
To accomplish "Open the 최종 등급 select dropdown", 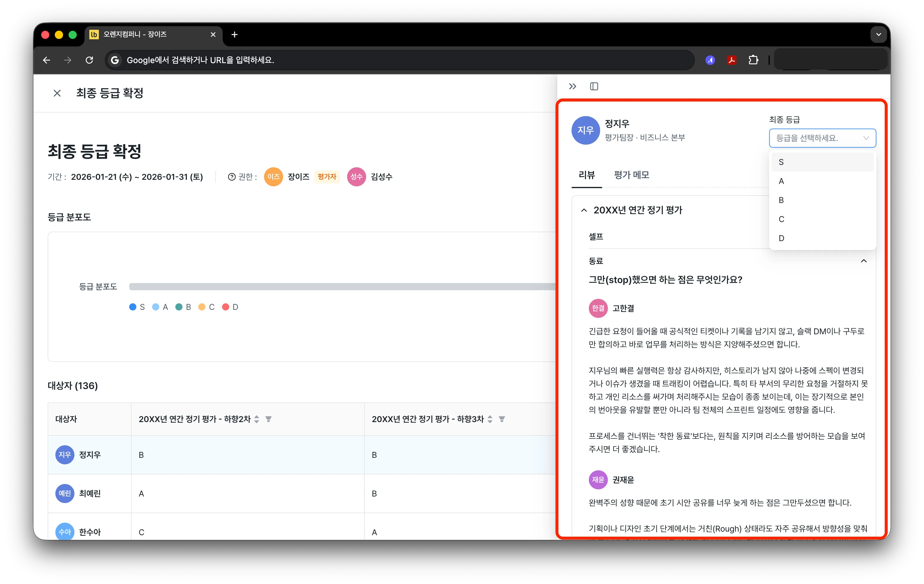I will click(822, 138).
